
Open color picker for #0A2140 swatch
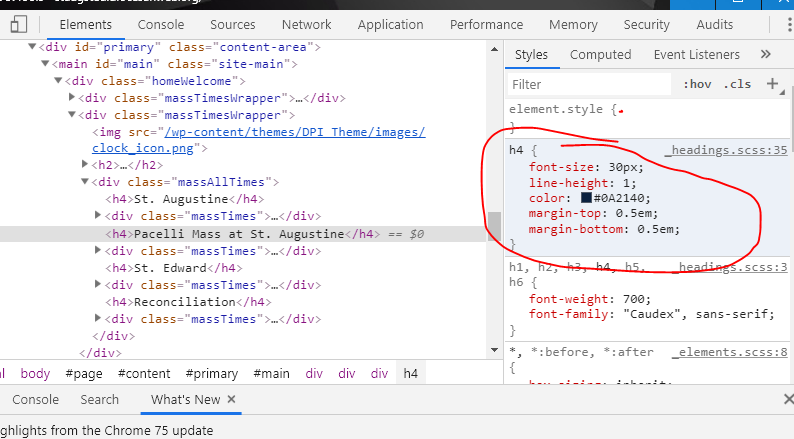587,198
